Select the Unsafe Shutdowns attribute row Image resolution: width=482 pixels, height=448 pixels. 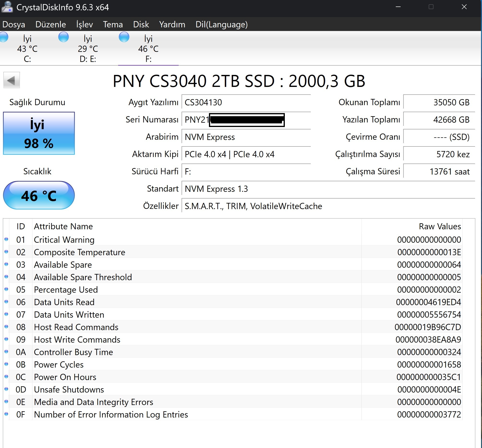69,390
